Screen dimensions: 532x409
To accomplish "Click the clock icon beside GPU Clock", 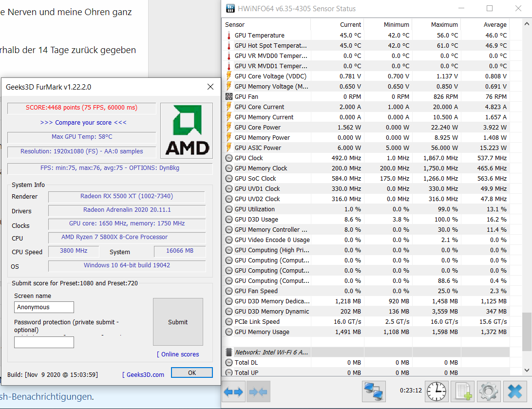I will click(x=229, y=158).
